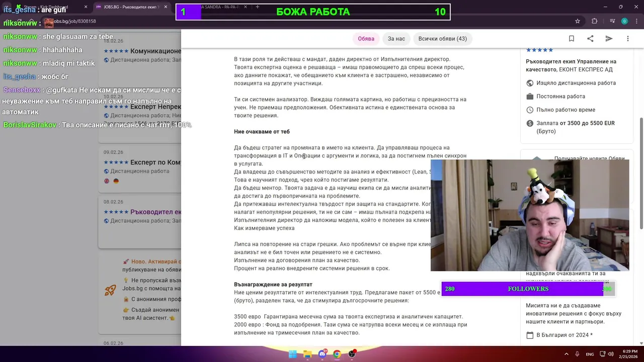644x362 pixels.
Task: Click the microphone tray icon
Action: coord(578,354)
